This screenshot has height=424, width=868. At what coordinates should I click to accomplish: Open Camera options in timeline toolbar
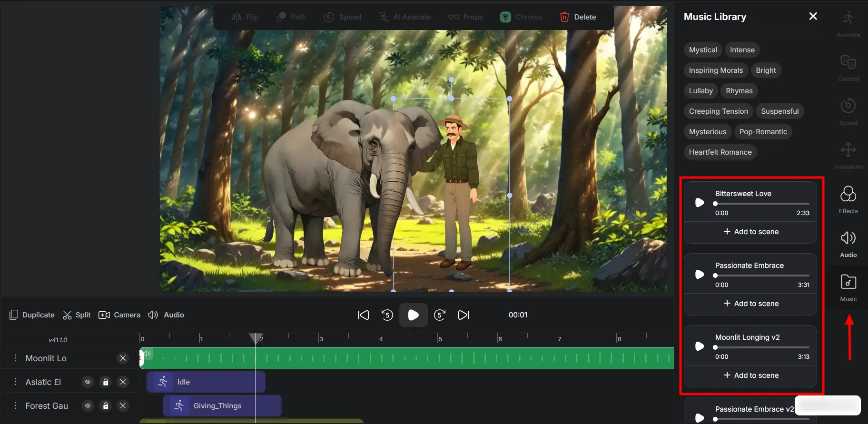pos(119,315)
